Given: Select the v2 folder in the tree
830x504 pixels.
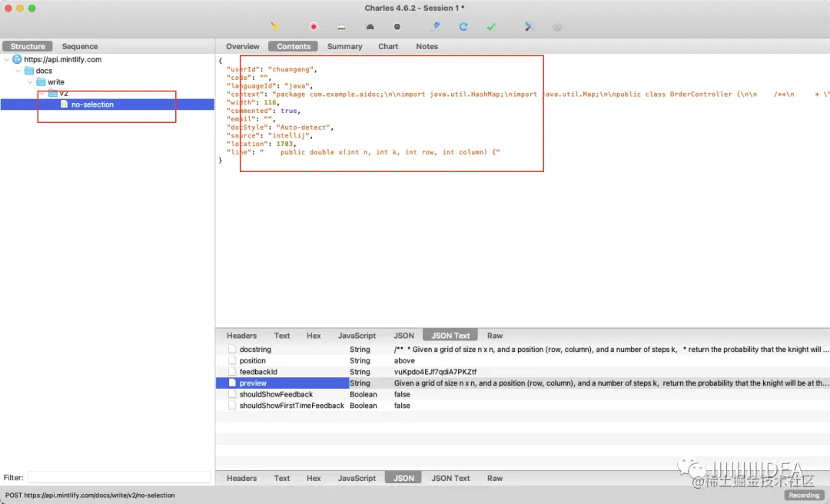Looking at the screenshot, I should (x=64, y=93).
